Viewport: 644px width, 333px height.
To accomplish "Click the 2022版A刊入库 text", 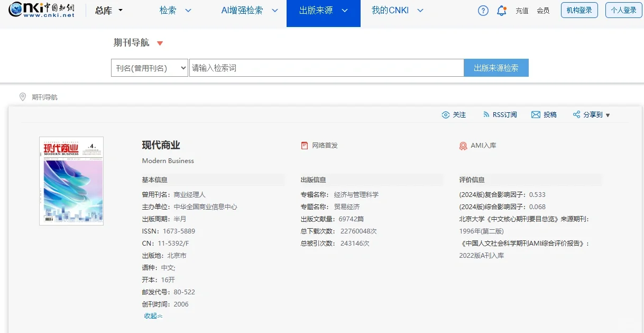I will point(482,256).
